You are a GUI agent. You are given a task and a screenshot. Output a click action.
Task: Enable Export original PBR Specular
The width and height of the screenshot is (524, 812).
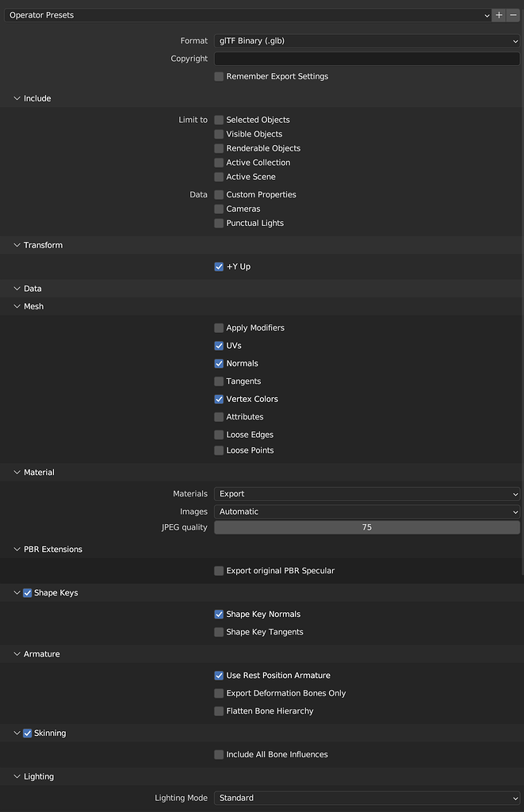tap(219, 570)
